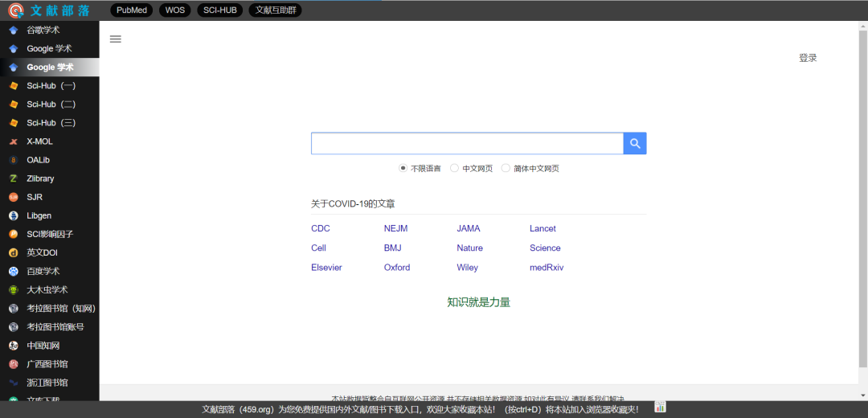The image size is (868, 418).
Task: Click inside the scholar search box
Action: [467, 143]
